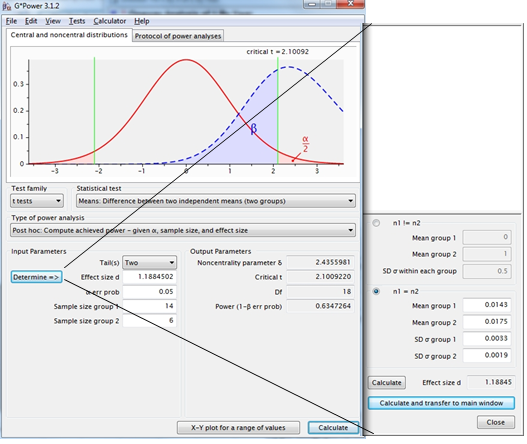Switch to Central and noncentral distributions tab

pos(69,35)
